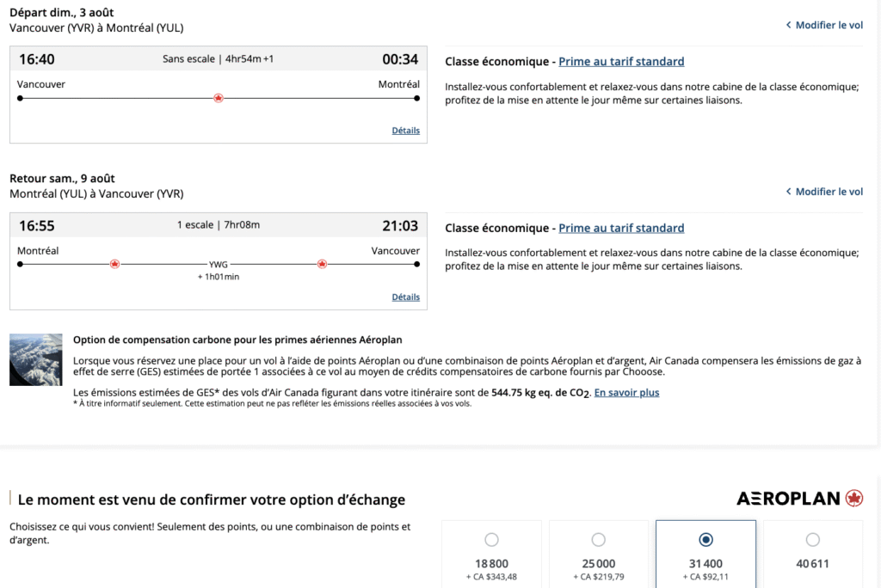Select the 25 000 points radio button

[x=599, y=540]
